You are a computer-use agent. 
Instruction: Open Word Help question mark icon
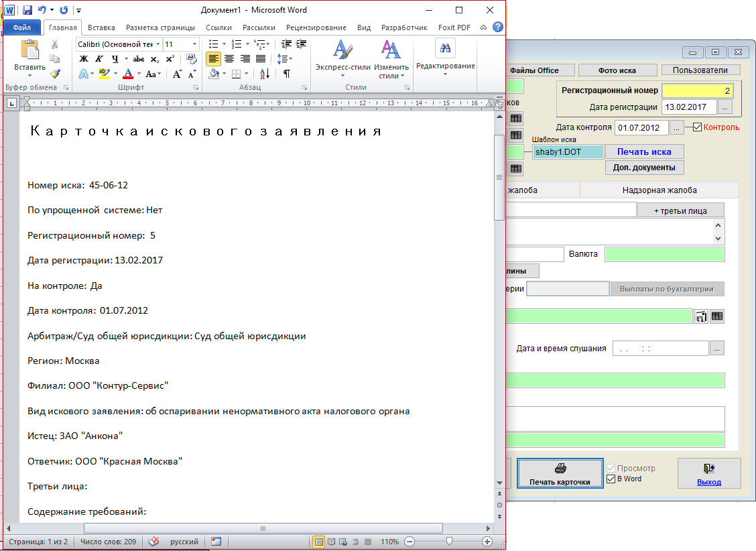[x=498, y=27]
